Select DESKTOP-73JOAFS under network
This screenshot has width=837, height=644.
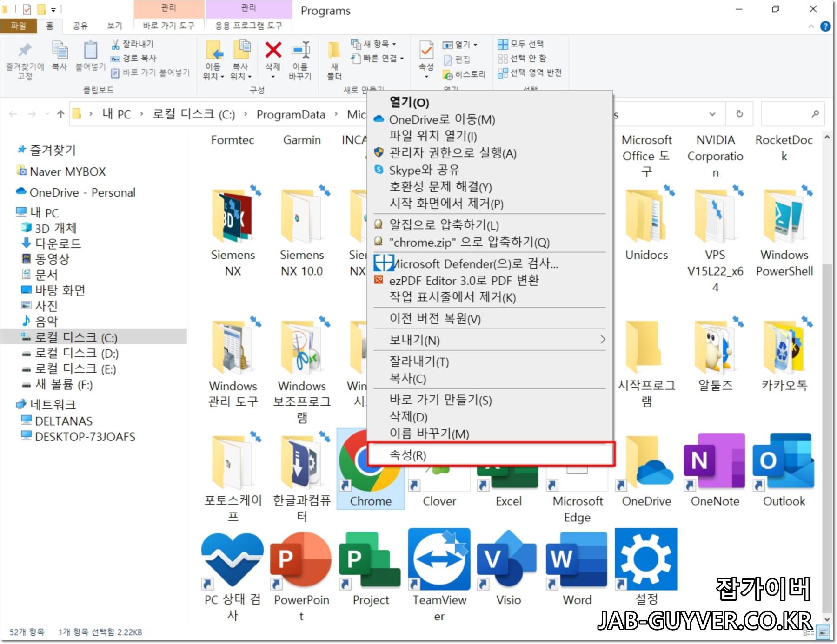79,436
